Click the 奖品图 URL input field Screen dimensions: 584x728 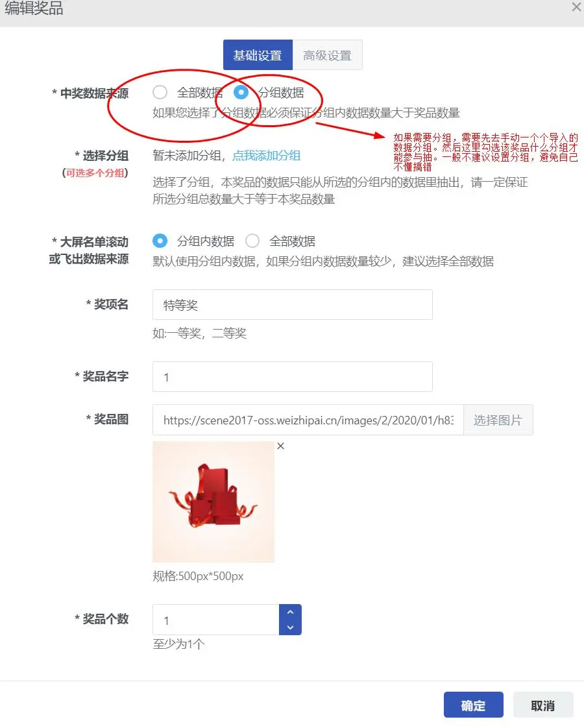tap(308, 420)
